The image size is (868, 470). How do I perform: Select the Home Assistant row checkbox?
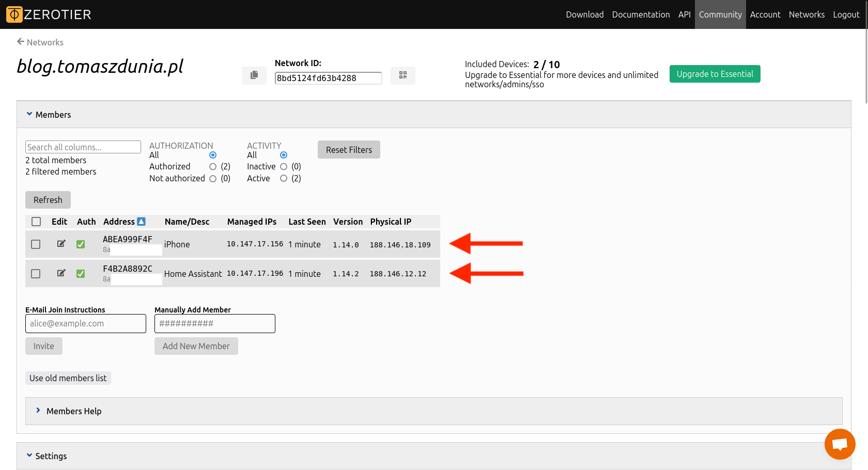pos(36,274)
